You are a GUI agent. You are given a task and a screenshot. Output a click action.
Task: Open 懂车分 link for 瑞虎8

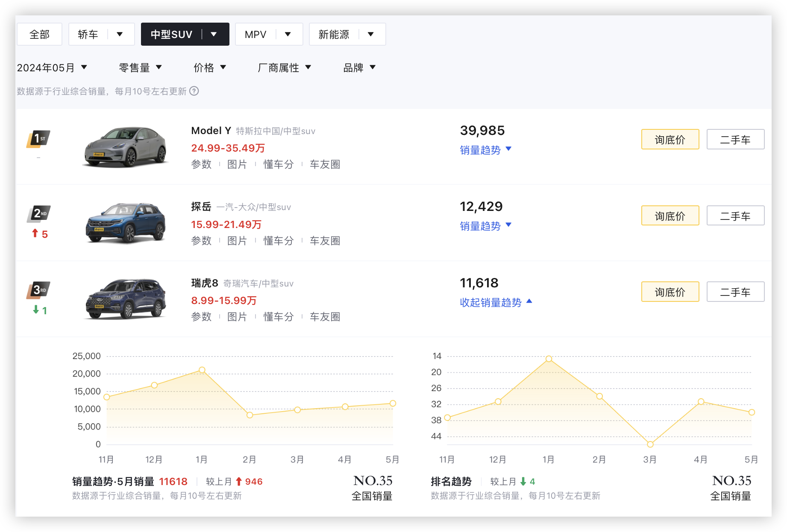[x=279, y=317]
